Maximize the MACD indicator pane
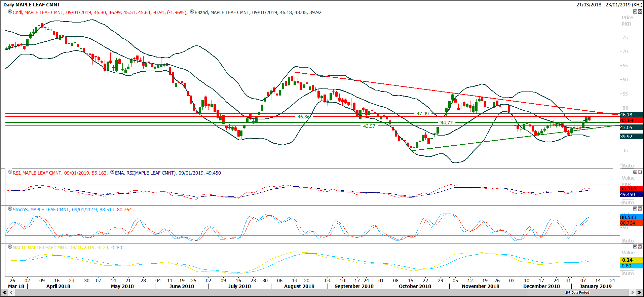Screen dimensions: 644x297 (635, 247)
